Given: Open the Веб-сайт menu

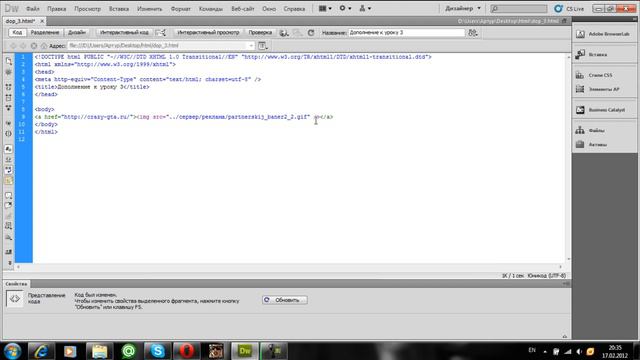Looking at the screenshot, I should click(242, 9).
